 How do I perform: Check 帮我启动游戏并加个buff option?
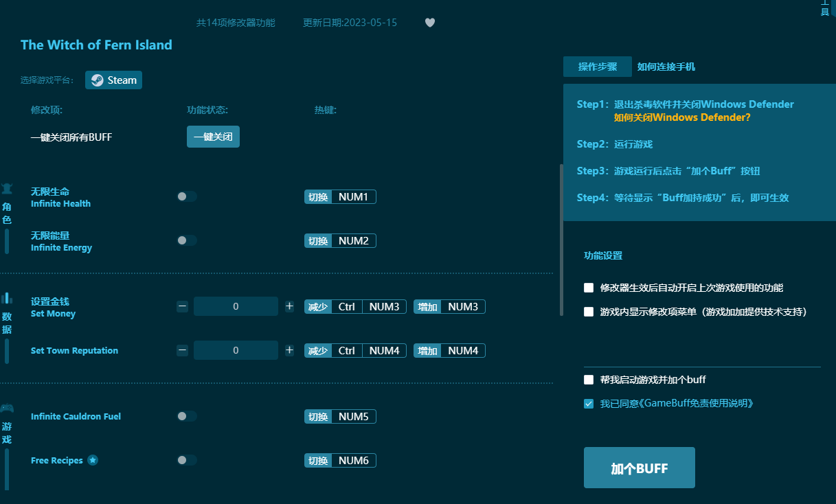click(589, 380)
